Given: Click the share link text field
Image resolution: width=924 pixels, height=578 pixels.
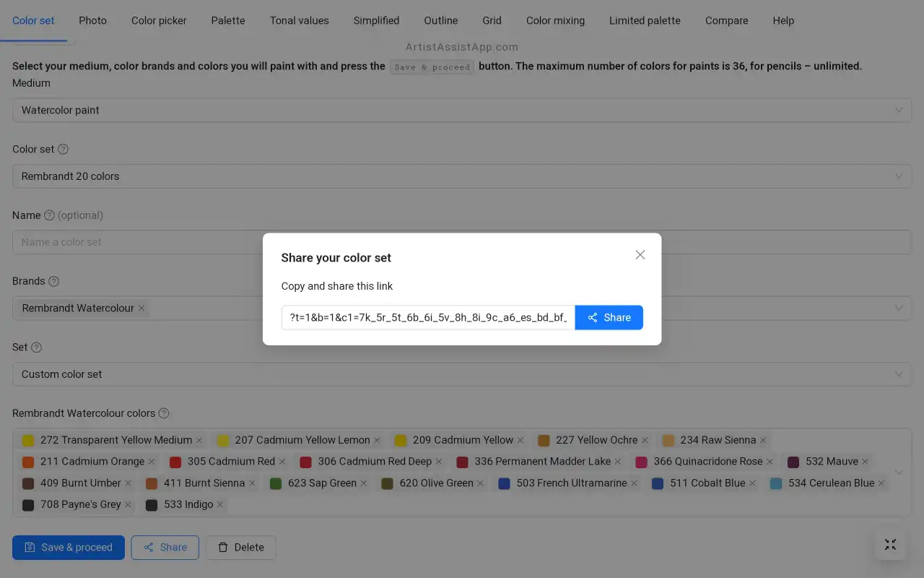Looking at the screenshot, I should [x=428, y=317].
